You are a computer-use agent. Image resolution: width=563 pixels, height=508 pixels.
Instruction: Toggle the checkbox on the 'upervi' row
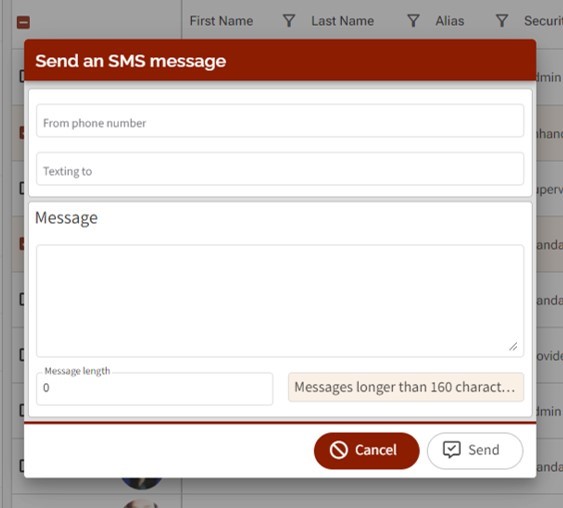22,188
